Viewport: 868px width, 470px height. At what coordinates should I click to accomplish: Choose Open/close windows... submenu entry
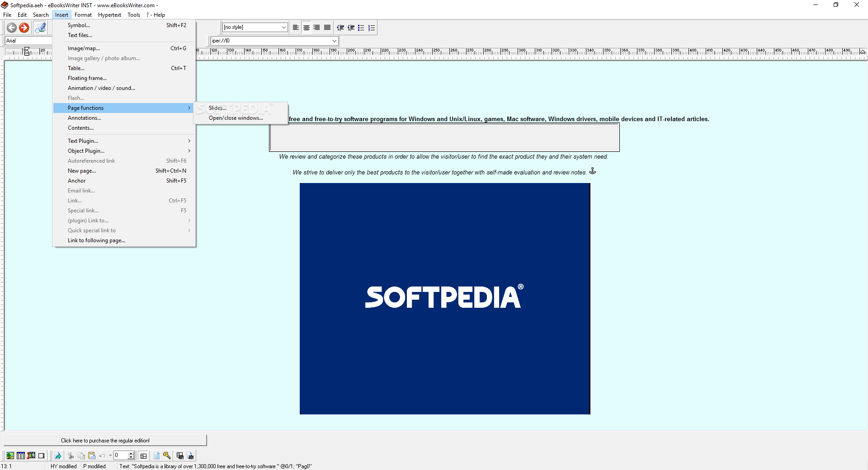[241, 118]
